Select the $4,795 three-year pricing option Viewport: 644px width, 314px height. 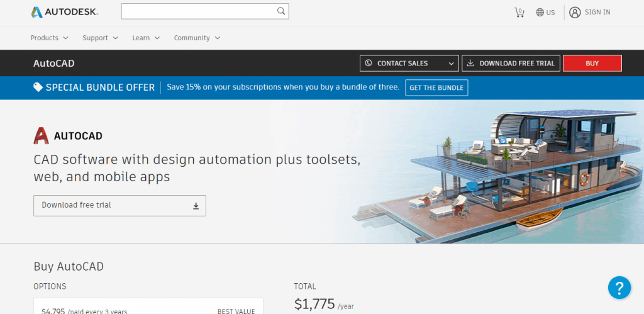coord(148,310)
